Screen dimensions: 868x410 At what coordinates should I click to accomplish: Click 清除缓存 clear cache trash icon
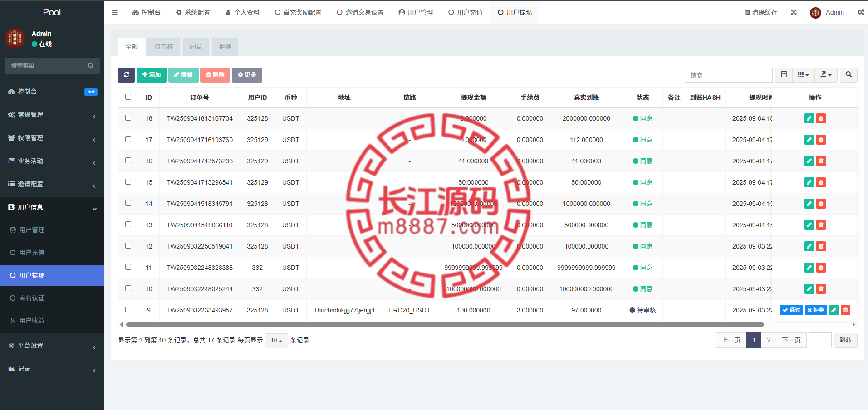coord(747,12)
